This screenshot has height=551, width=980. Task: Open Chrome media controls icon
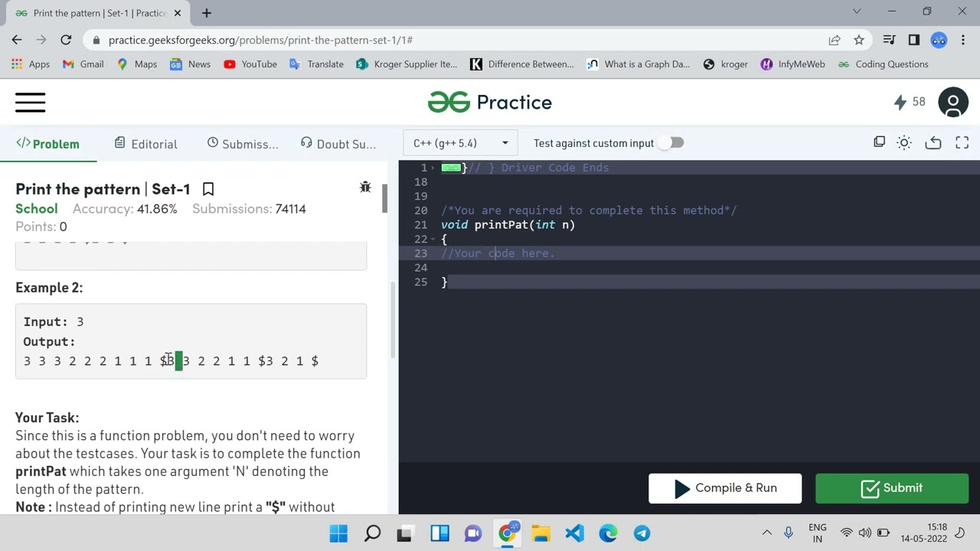pyautogui.click(x=889, y=40)
